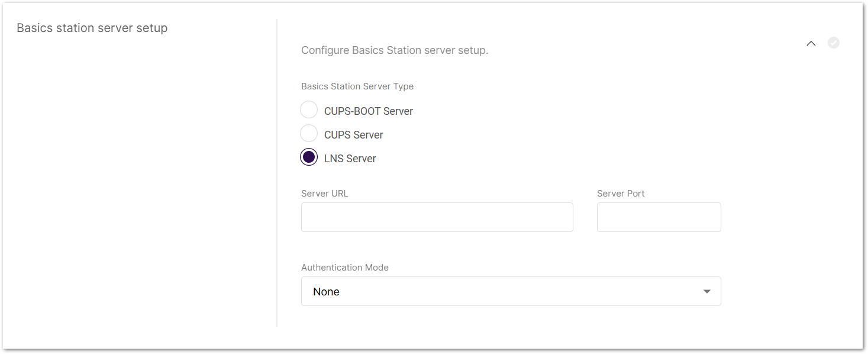This screenshot has height=354, width=868.
Task: Select the CUPS-BOOT Server option
Action: (308, 110)
